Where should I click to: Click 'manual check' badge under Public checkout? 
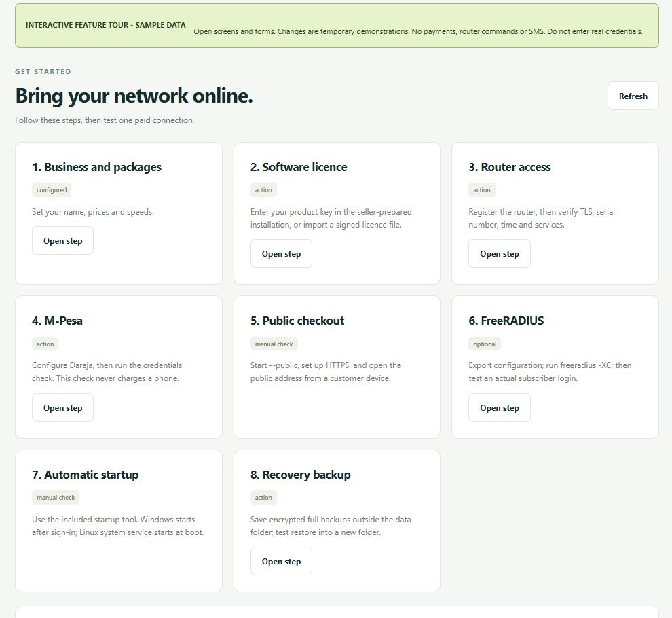[274, 344]
